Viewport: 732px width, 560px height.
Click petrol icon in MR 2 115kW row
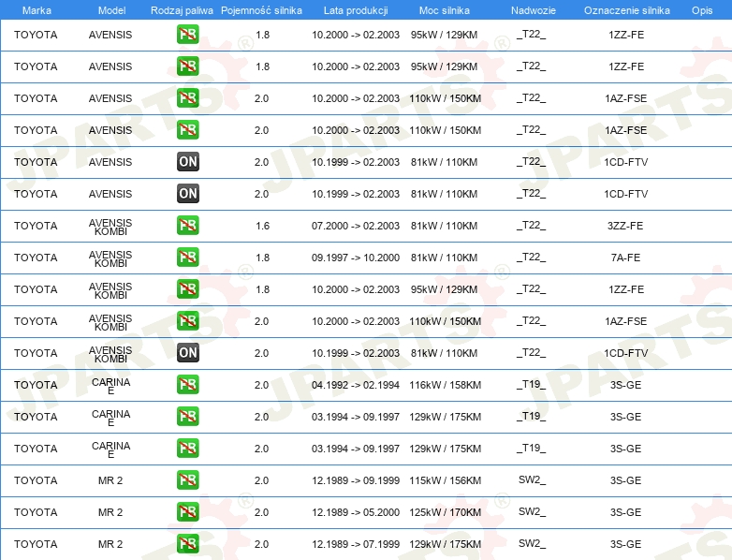tap(187, 479)
